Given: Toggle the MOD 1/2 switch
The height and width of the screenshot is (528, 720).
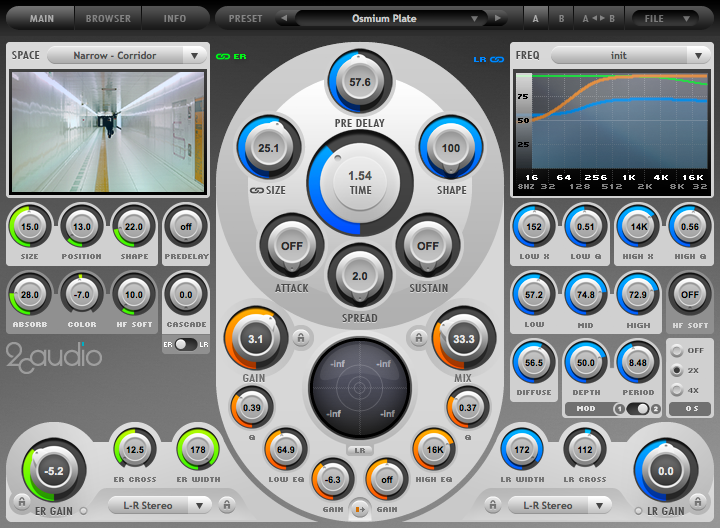Looking at the screenshot, I should pyautogui.click(x=637, y=409).
